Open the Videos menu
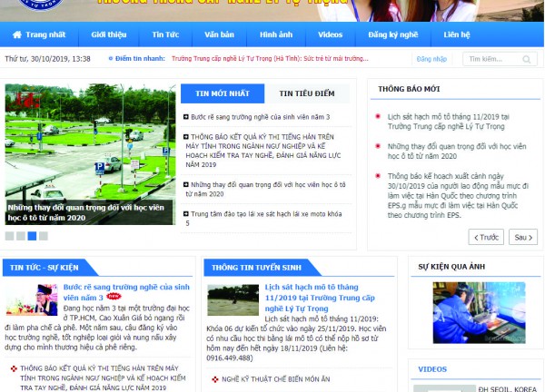This screenshot has height=392, width=545. pos(331,34)
